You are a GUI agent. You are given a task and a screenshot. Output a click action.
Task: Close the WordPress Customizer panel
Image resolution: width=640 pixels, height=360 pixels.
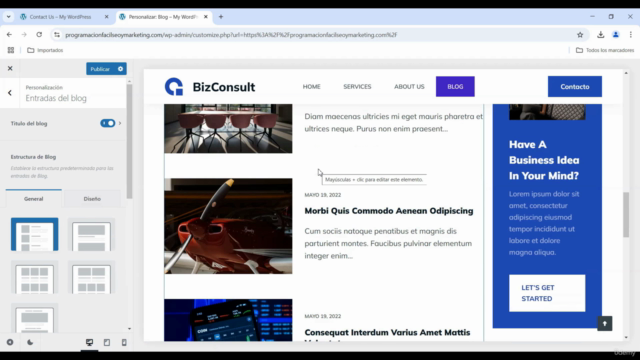point(10,69)
